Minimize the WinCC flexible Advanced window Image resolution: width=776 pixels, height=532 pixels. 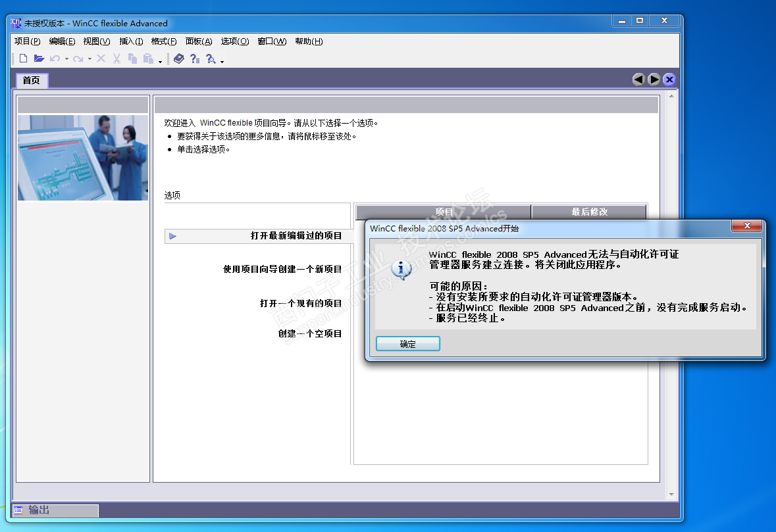click(x=621, y=21)
